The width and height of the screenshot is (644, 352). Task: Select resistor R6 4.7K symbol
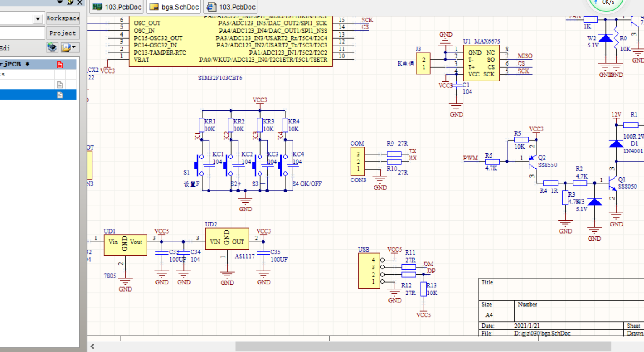coord(492,161)
